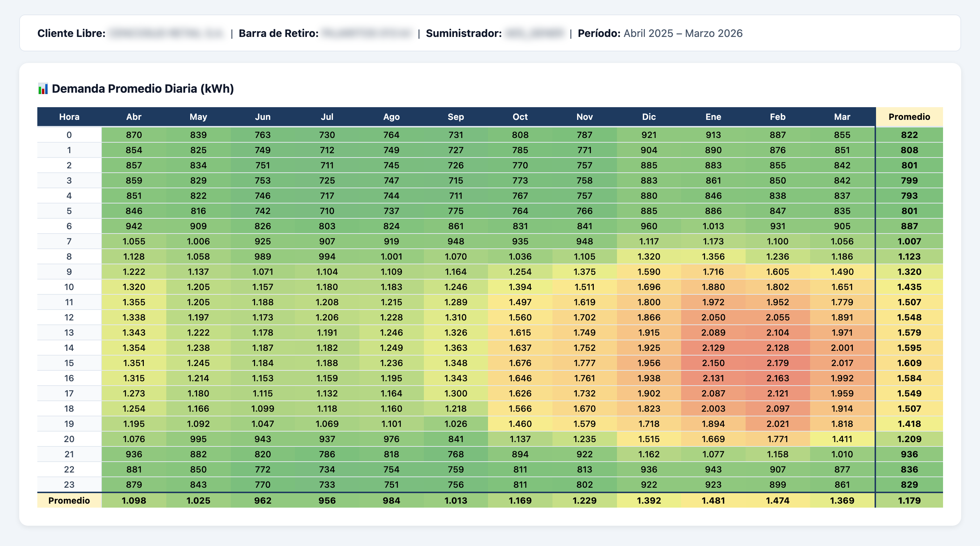Select the 870 cell at hour 0 Abr
This screenshot has width=980, height=546.
coord(134,135)
